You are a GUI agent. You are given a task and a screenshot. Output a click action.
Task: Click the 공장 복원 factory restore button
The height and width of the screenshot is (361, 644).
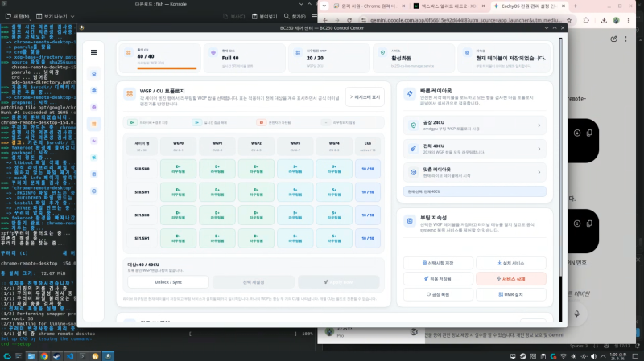tap(438, 294)
